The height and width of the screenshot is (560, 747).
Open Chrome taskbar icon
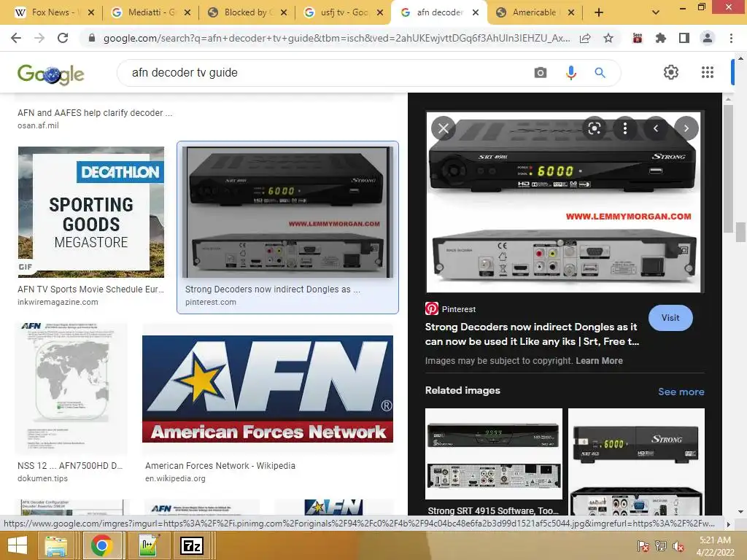[x=101, y=545]
